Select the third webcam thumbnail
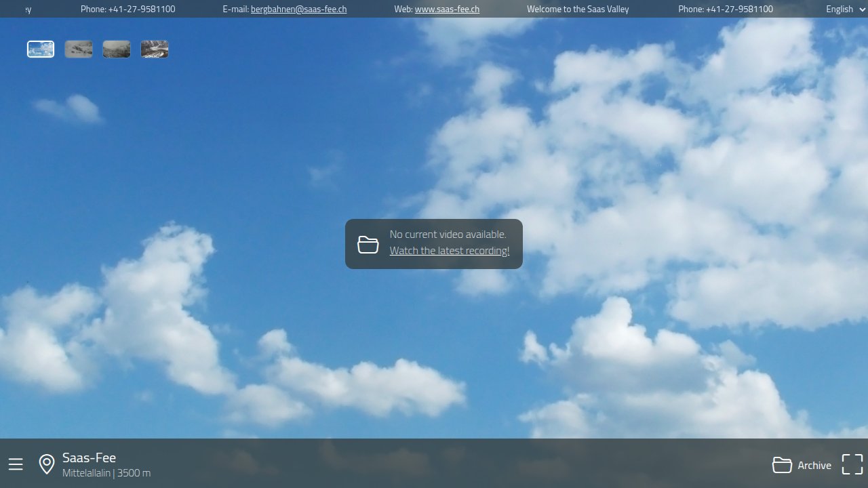868x488 pixels. click(x=117, y=49)
